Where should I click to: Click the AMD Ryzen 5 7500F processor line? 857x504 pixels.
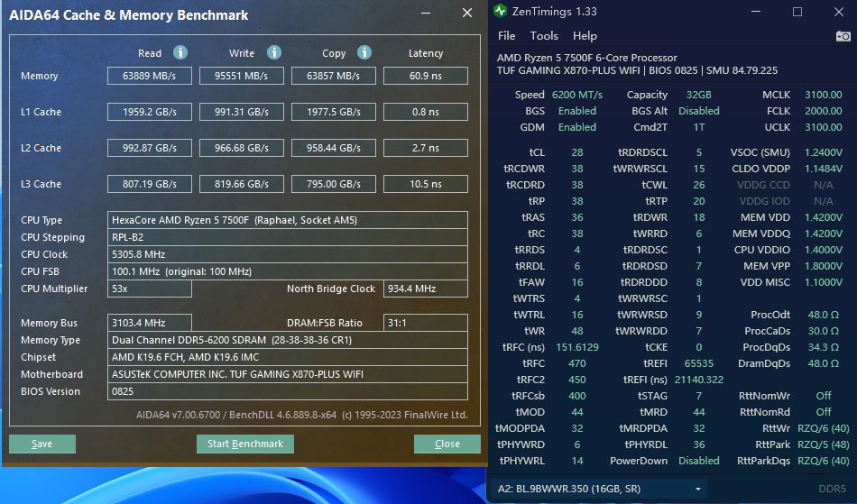[x=587, y=58]
